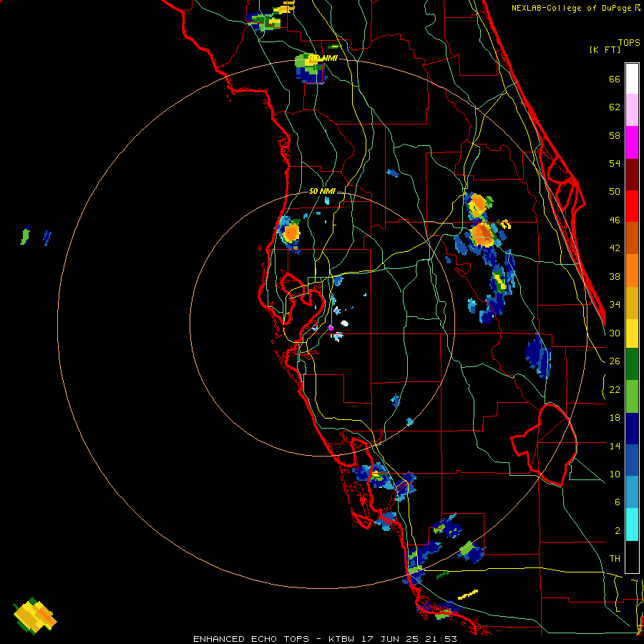Viewport: 644px width, 644px height.
Task: Click the green-and-blue cell at the 100 NMI label
Action: pyautogui.click(x=311, y=68)
